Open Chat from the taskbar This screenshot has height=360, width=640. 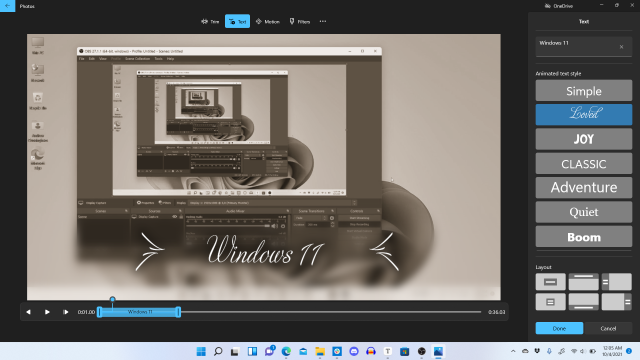coord(269,351)
